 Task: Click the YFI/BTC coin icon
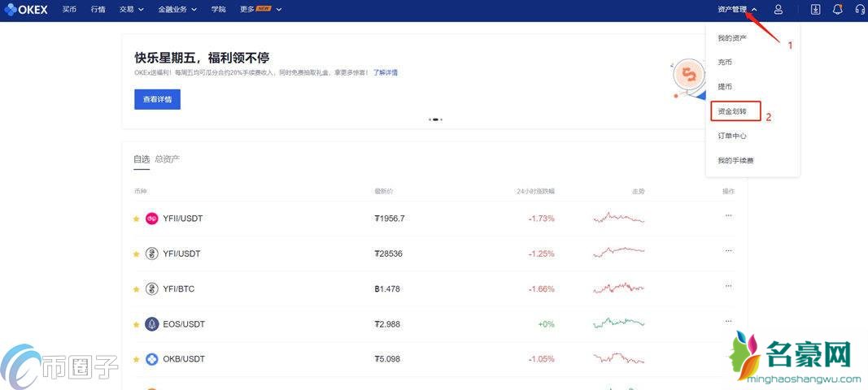tap(151, 288)
